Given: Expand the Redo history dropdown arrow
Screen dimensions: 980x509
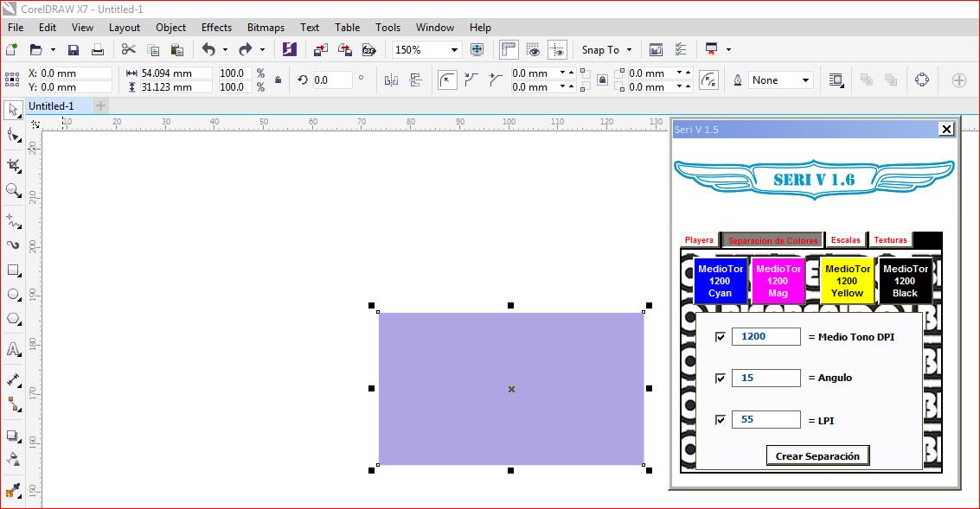Looking at the screenshot, I should coord(262,50).
